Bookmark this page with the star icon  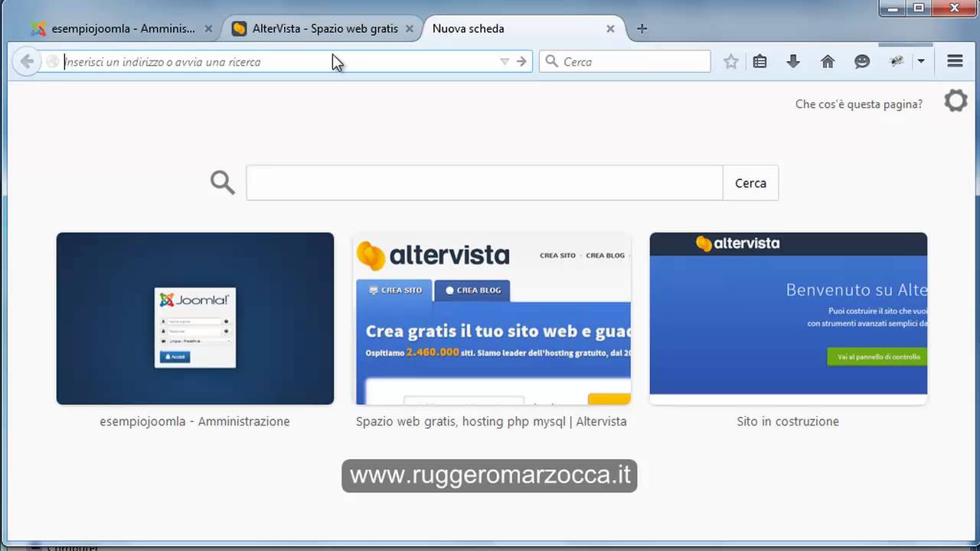731,62
